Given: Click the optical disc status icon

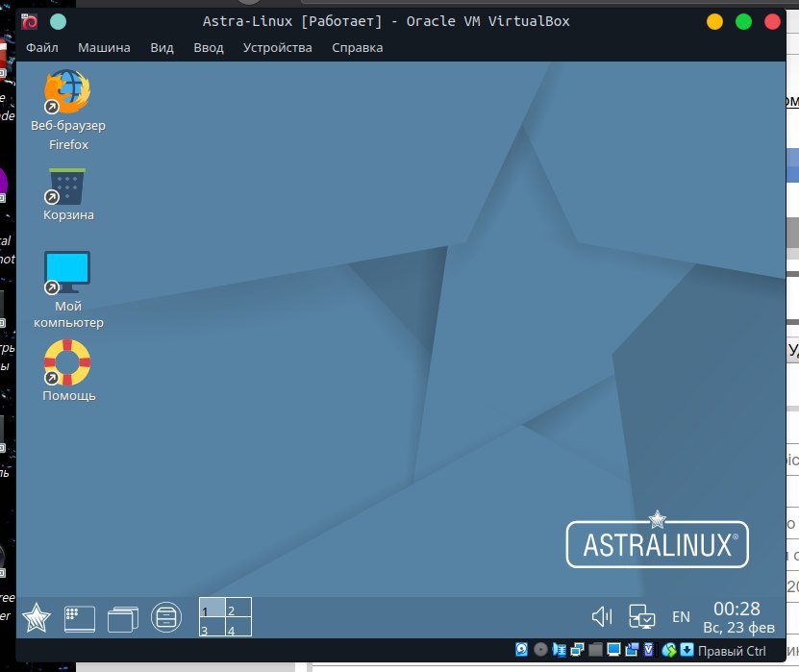Looking at the screenshot, I should click(x=540, y=650).
